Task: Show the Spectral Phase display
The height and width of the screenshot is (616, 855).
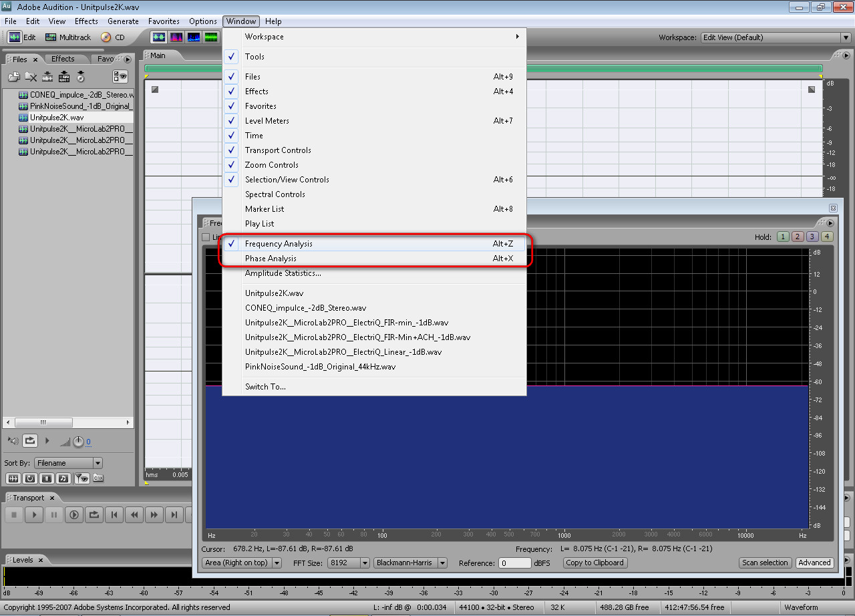Action: (x=211, y=37)
